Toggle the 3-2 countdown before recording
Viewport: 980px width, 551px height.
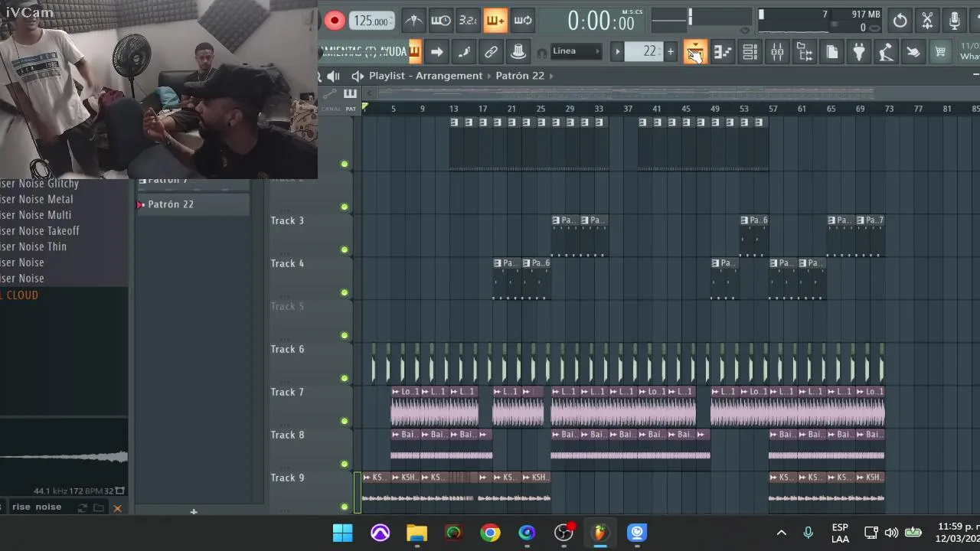coord(468,21)
